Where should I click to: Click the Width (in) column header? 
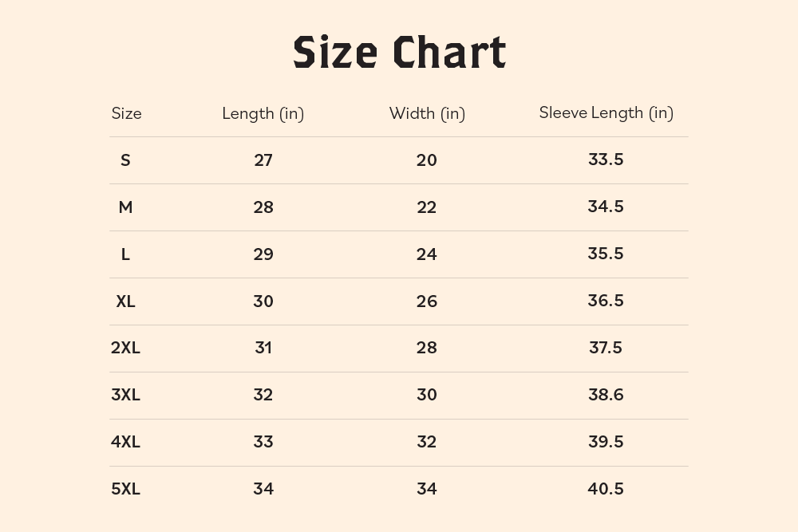427,113
